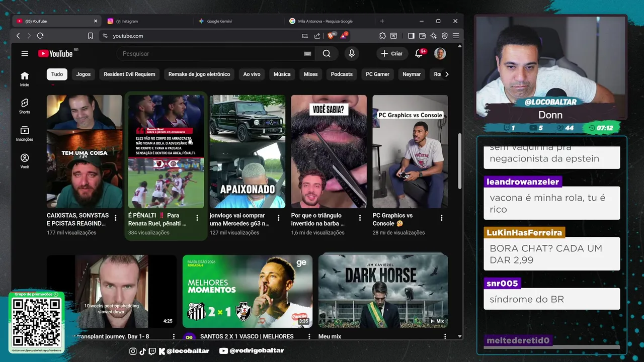
Task: Reload the page
Action: (x=40, y=36)
